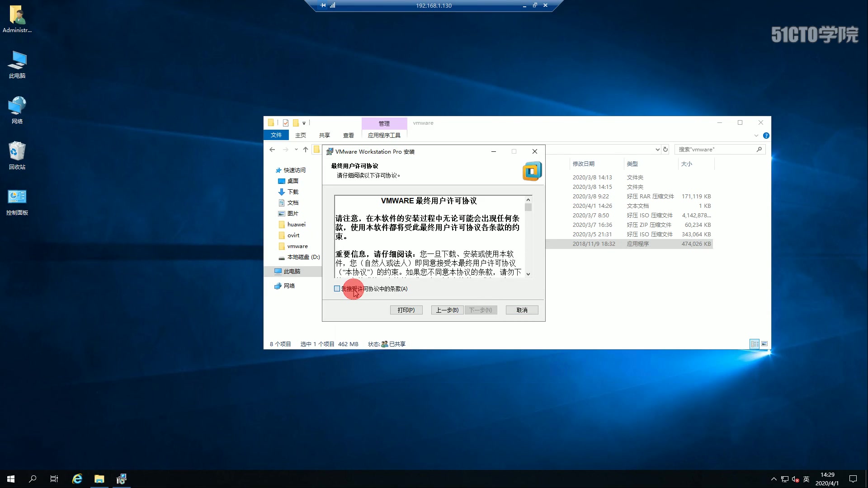The image size is (868, 488).
Task: Click the Next (下一步) button in the installer
Action: 481,310
